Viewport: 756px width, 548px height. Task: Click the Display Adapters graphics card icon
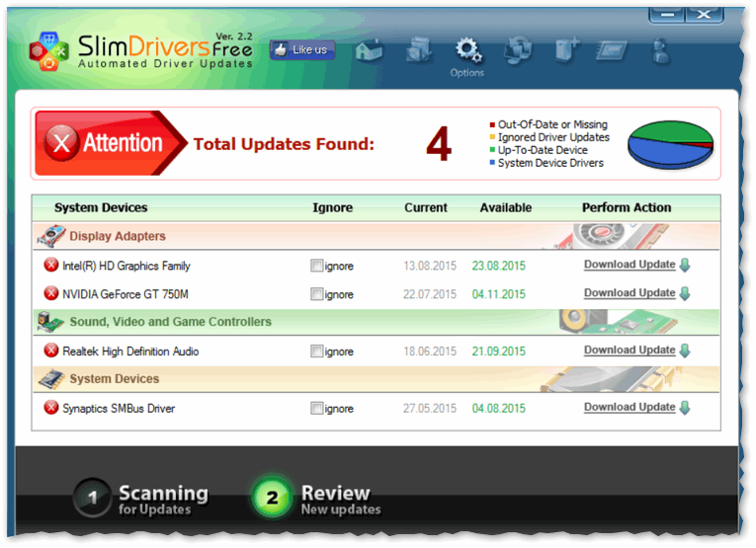[x=51, y=236]
